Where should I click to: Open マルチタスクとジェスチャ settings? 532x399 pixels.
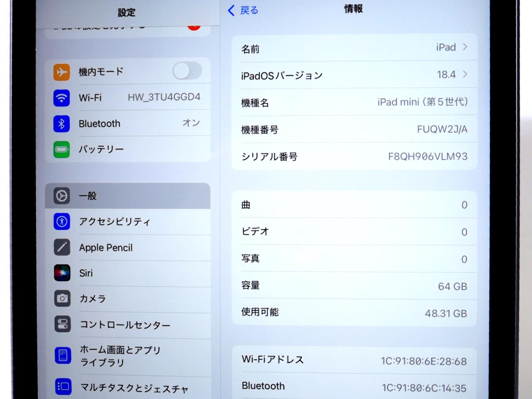pyautogui.click(x=128, y=388)
